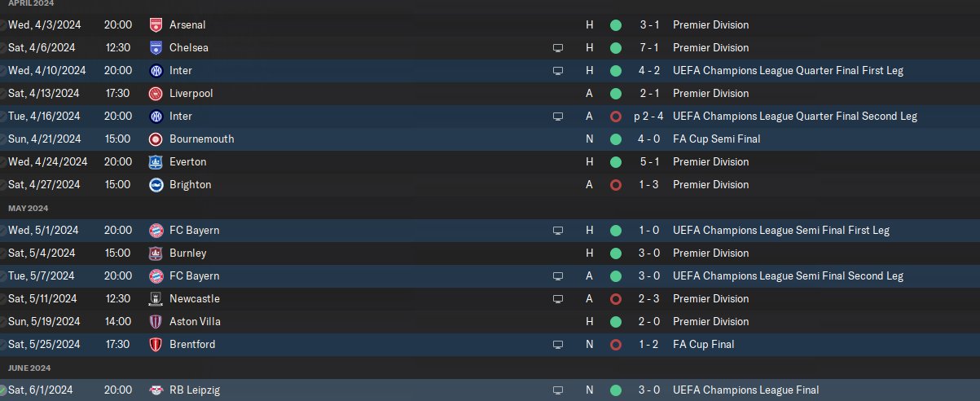Click the UEFA Champions League Final competition text
This screenshot has height=401, width=980.
[x=745, y=390]
